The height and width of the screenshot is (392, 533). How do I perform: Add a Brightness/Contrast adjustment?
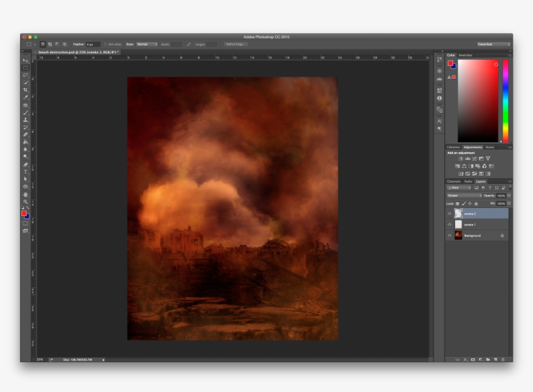pyautogui.click(x=460, y=159)
